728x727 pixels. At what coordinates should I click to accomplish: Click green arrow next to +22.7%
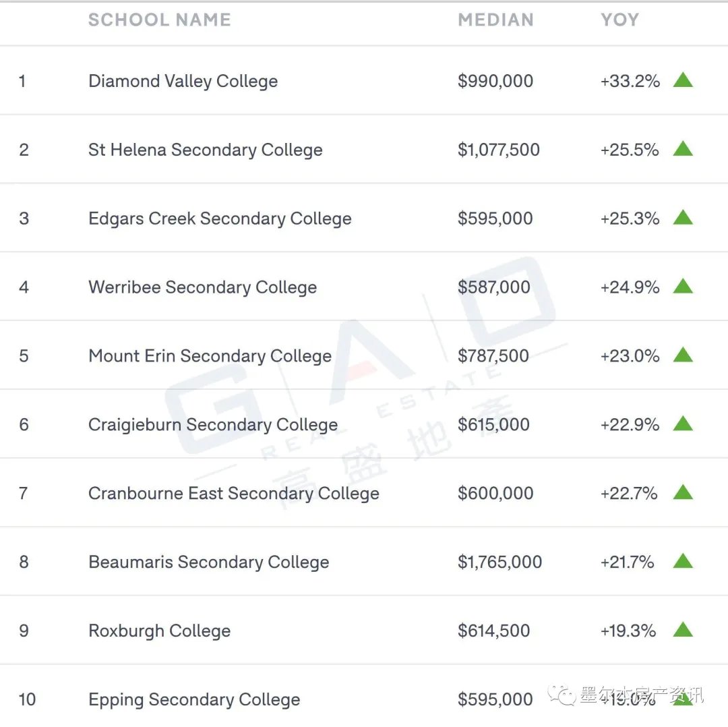682,492
